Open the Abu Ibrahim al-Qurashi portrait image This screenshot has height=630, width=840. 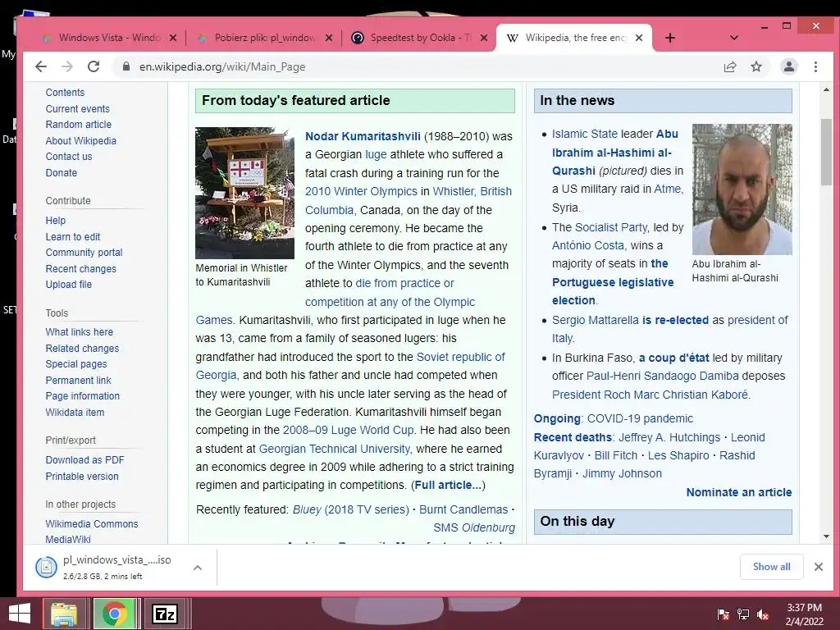[x=742, y=189]
